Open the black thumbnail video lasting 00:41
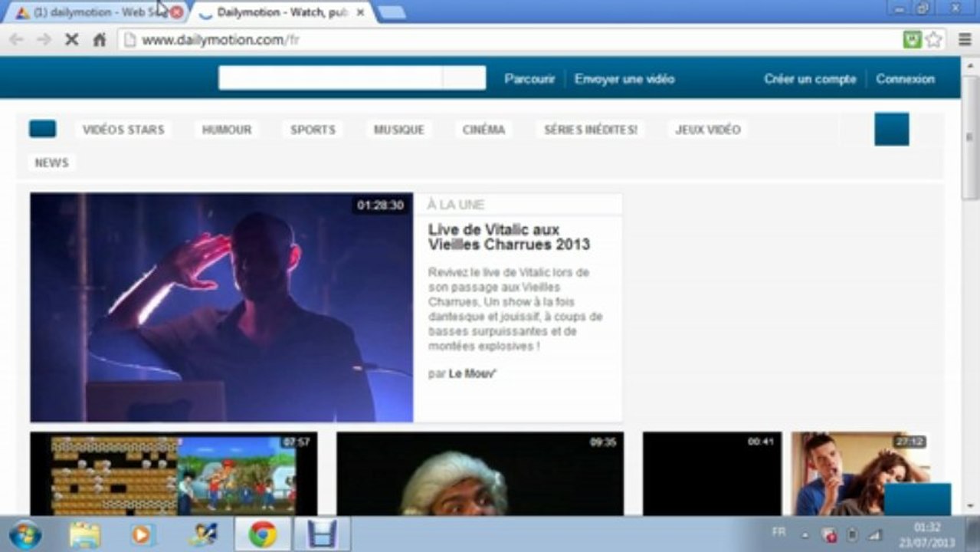Viewport: 980px width, 552px height. [x=712, y=473]
